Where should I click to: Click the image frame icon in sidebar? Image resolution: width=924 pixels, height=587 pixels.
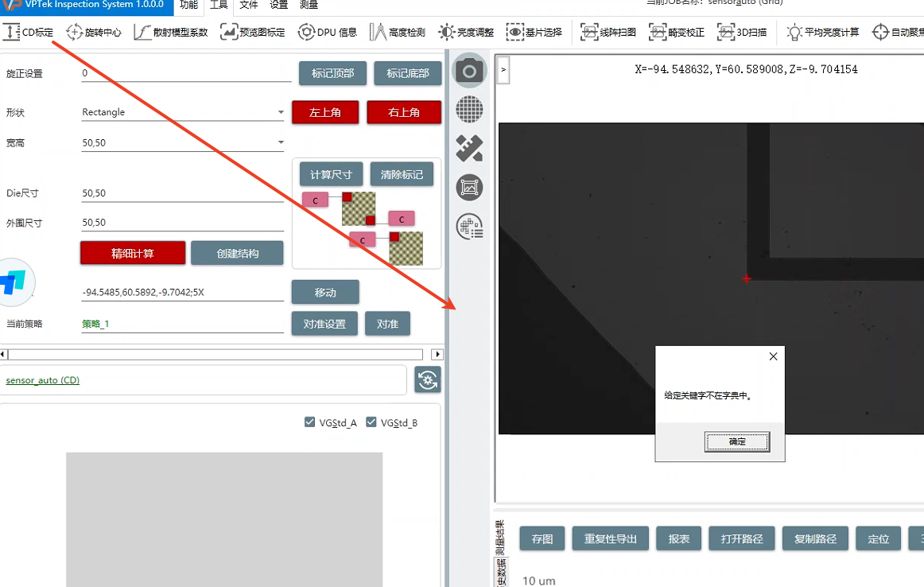coord(469,188)
